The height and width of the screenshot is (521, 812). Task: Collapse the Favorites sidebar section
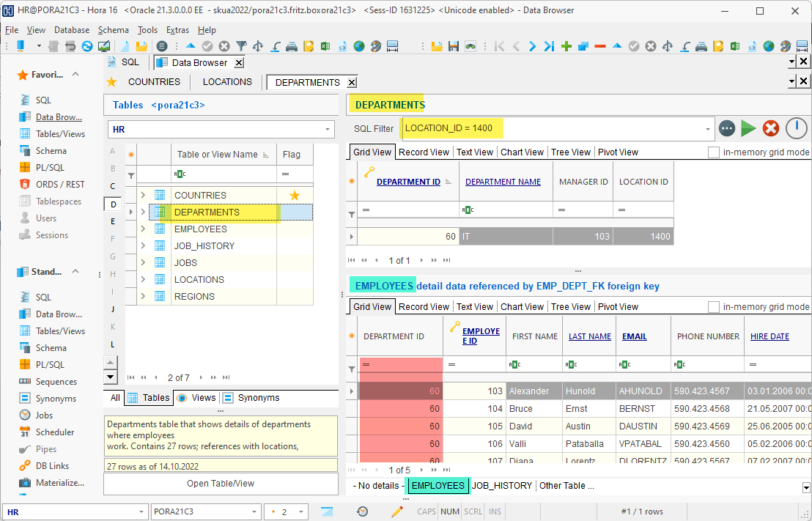[x=75, y=74]
